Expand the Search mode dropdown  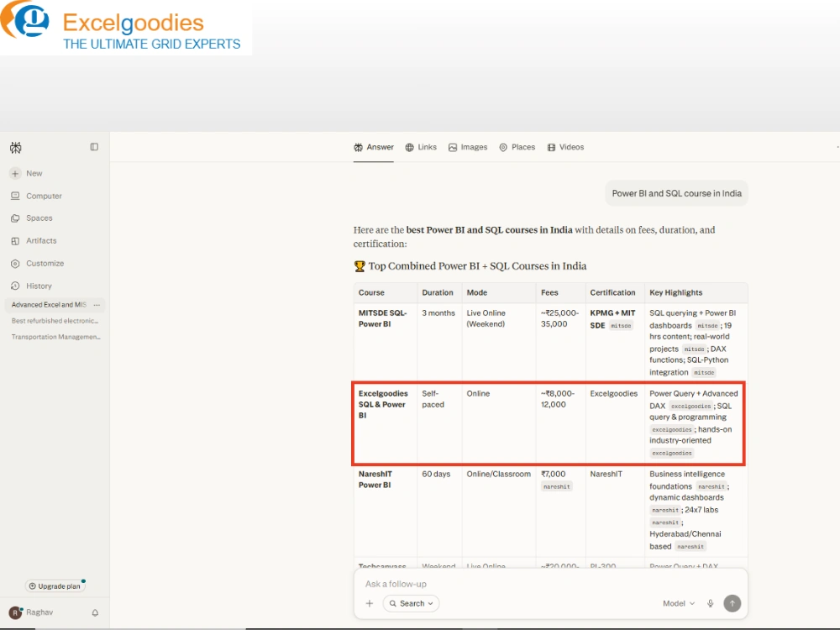pos(411,603)
